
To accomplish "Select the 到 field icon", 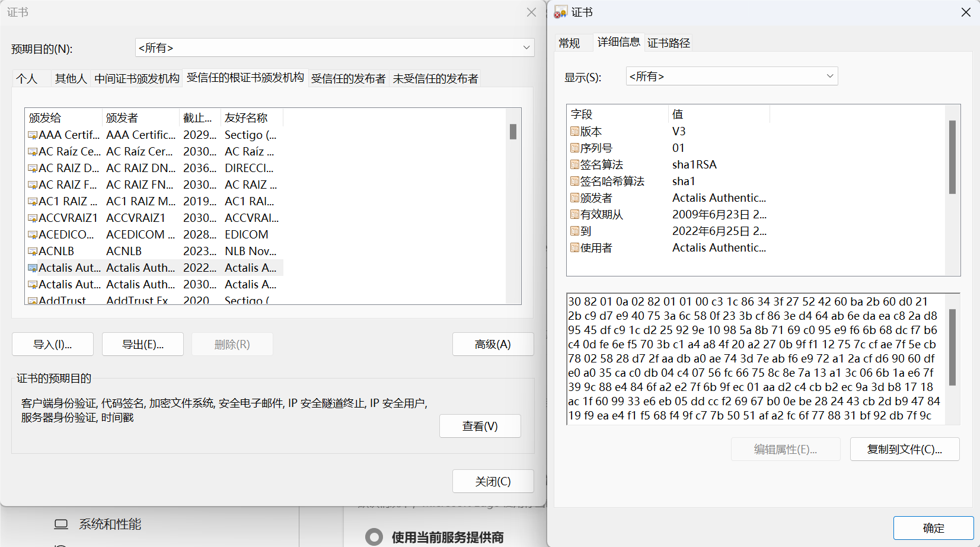I will click(x=574, y=231).
